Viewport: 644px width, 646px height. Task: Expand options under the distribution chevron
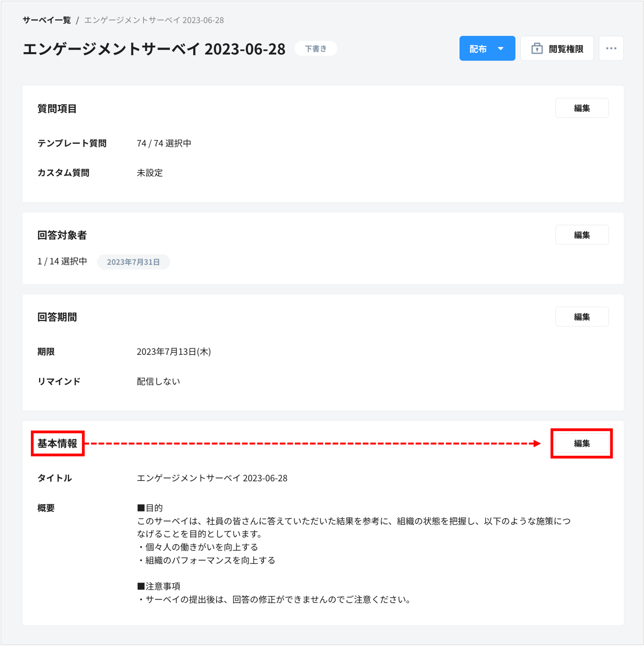[500, 48]
